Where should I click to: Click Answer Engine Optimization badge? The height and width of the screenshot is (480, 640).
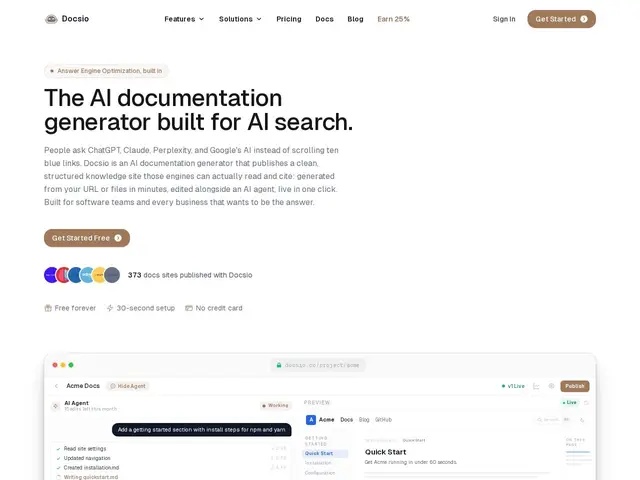(x=106, y=71)
